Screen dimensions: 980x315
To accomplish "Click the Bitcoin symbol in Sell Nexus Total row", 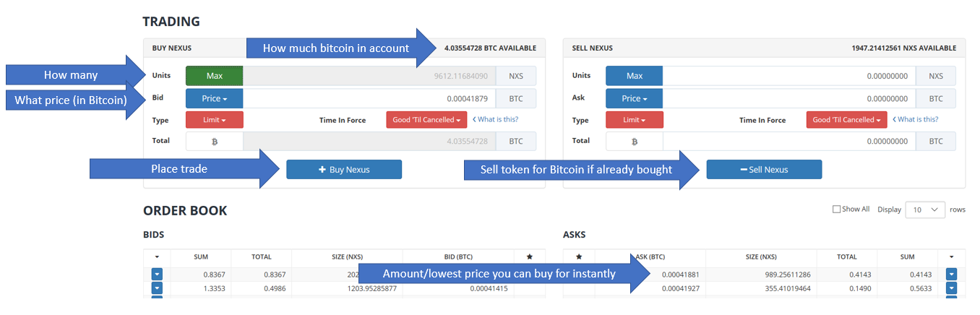I will coord(635,142).
